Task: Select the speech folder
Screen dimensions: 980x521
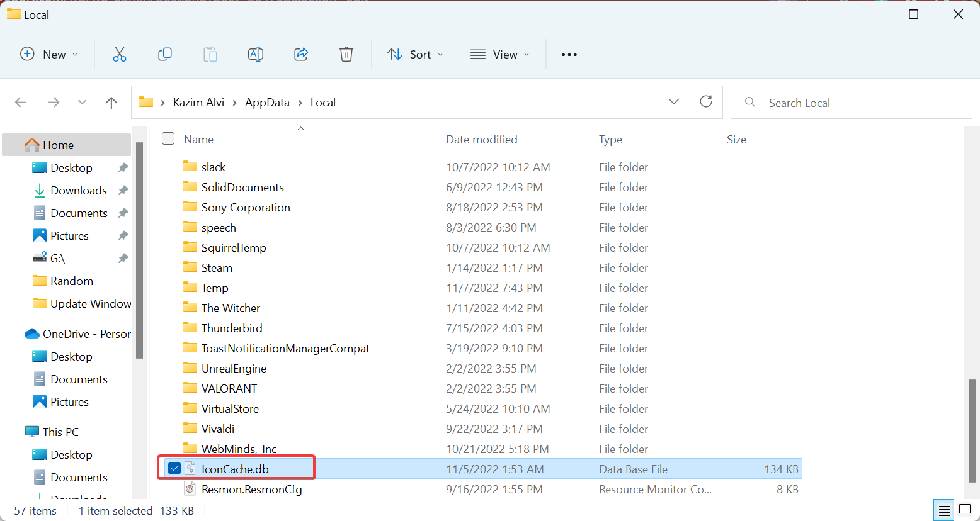Action: [219, 227]
